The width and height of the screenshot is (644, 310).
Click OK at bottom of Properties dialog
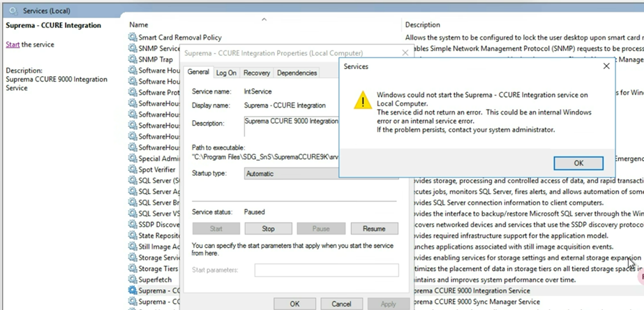[x=294, y=304]
